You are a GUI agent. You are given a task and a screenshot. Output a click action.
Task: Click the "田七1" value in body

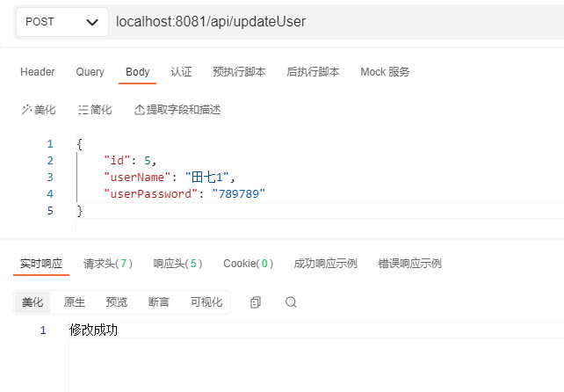coord(206,177)
